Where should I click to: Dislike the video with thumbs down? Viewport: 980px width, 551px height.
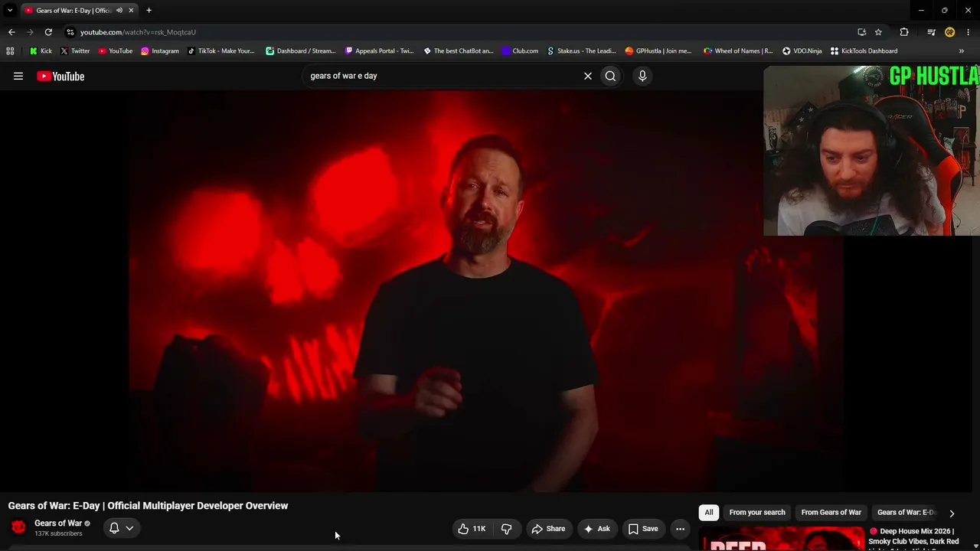point(506,529)
